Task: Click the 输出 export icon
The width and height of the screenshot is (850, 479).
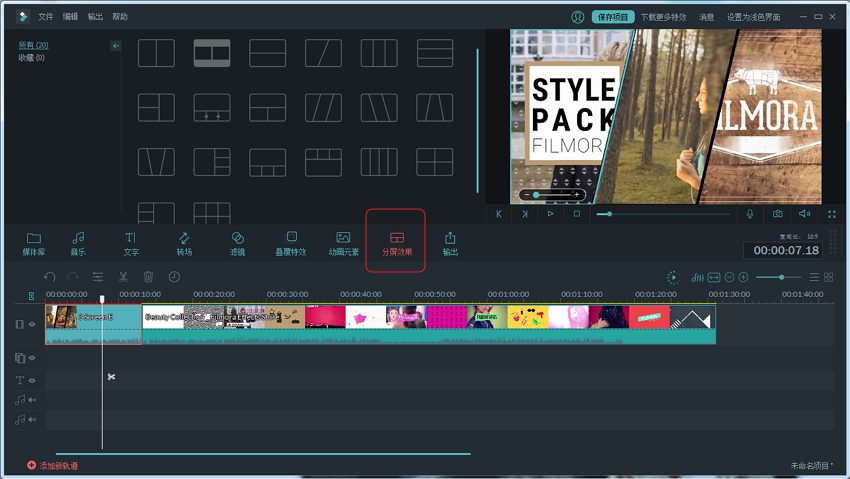Action: 450,244
